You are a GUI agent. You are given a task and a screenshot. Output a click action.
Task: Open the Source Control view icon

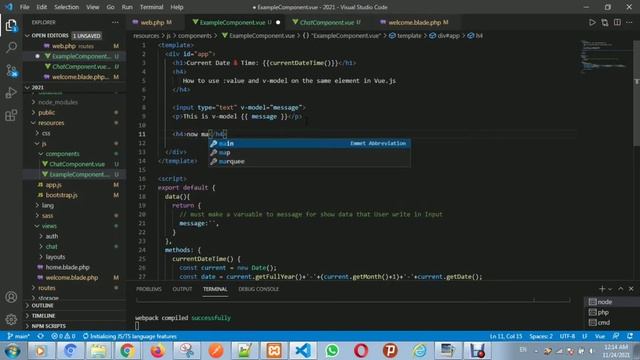11,71
